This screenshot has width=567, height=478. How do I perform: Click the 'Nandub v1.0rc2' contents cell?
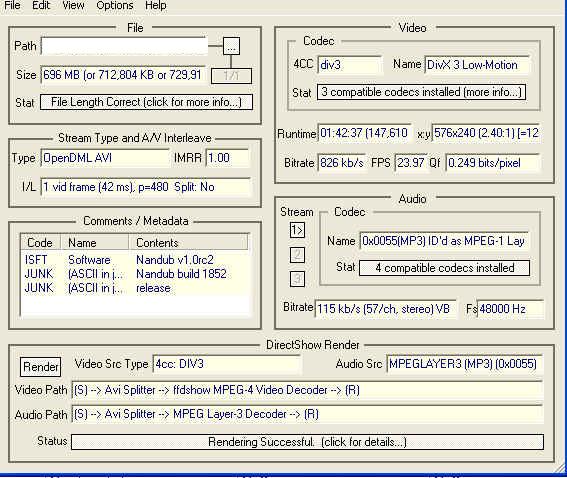[x=175, y=260]
